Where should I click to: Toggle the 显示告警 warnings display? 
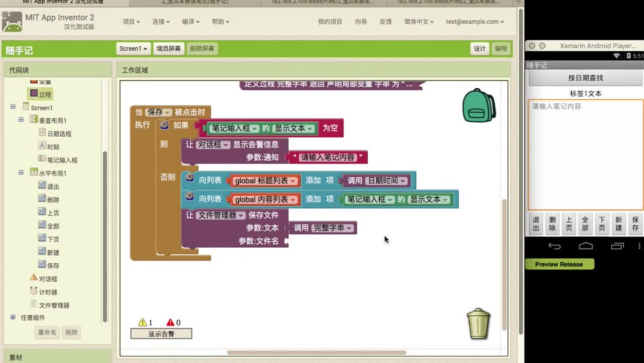click(160, 334)
